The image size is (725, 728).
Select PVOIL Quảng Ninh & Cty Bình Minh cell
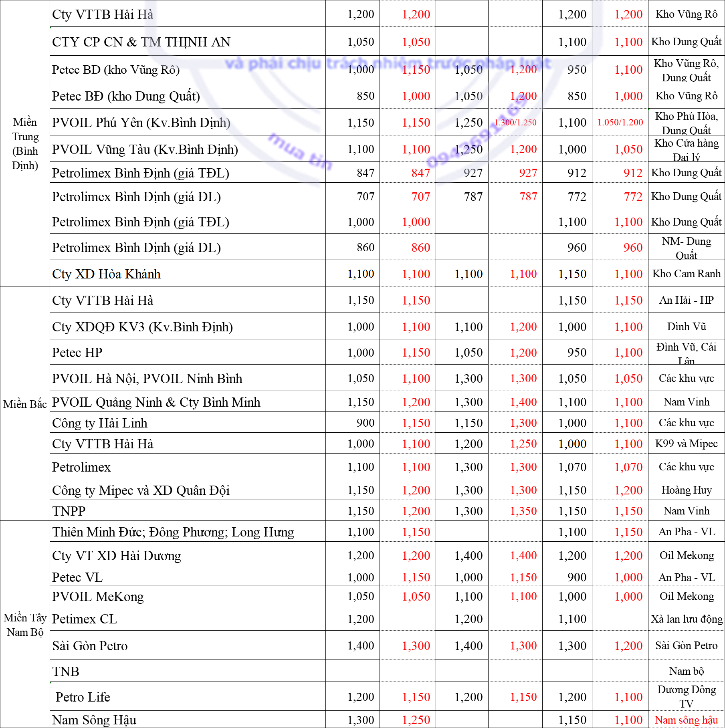(x=188, y=402)
